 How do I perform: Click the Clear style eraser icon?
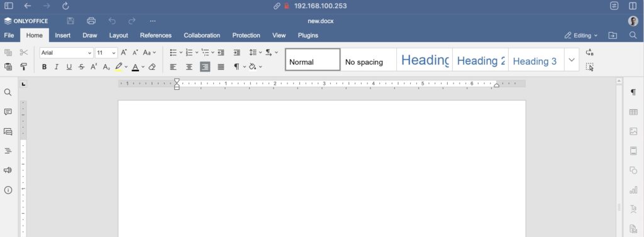pos(152,67)
